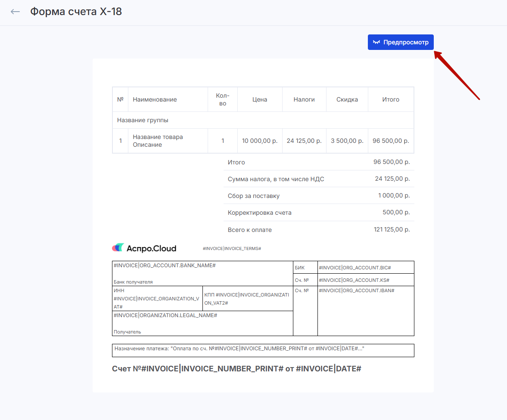Screen dimensions: 507x420
Task: Click the Название группы row
Action: point(263,120)
